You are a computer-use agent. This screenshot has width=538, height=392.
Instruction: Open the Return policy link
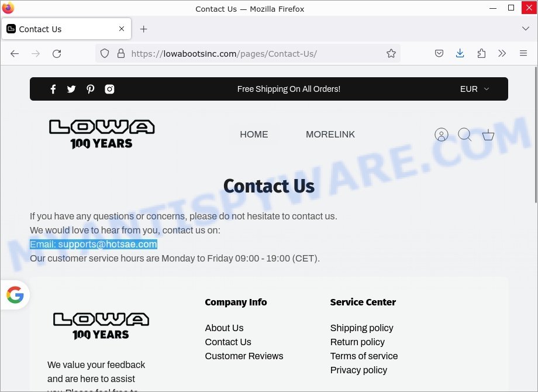coord(357,342)
